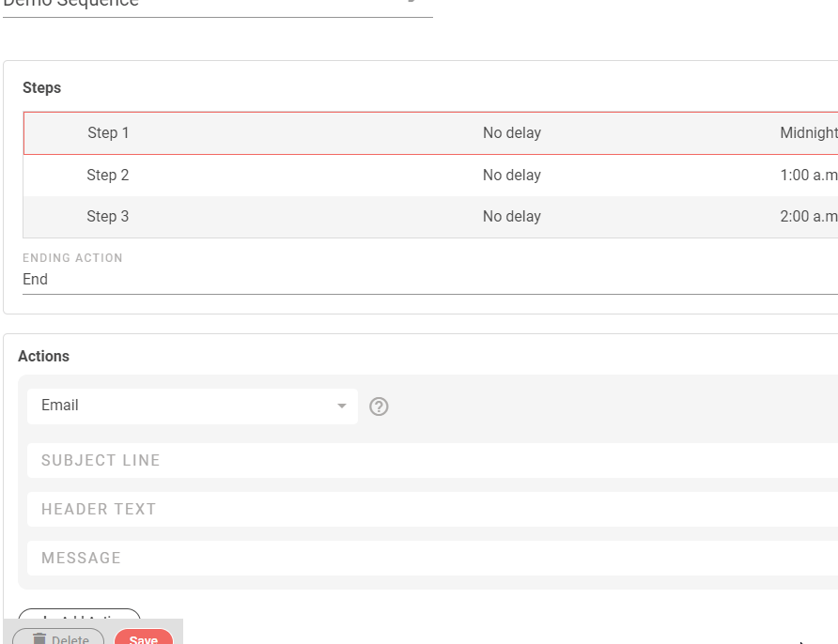Click the No delay cell for Step 1
This screenshot has width=838, height=644.
pyautogui.click(x=511, y=133)
